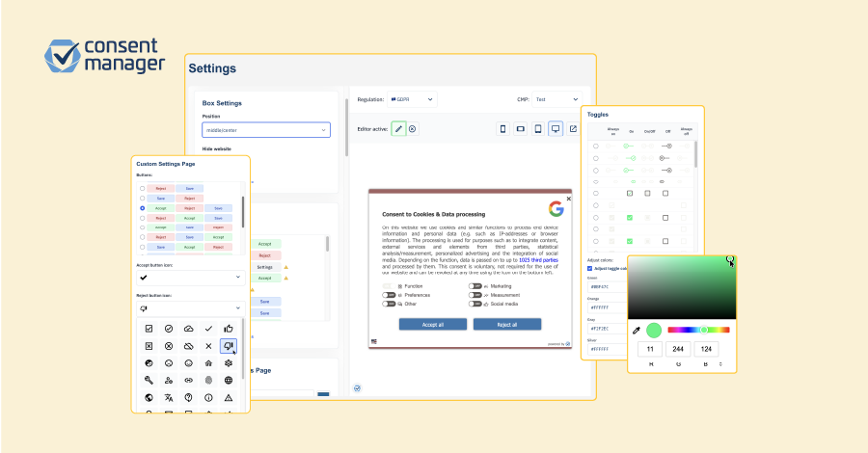
Task: Select first Reject, Save button layout radio
Action: coord(143,189)
